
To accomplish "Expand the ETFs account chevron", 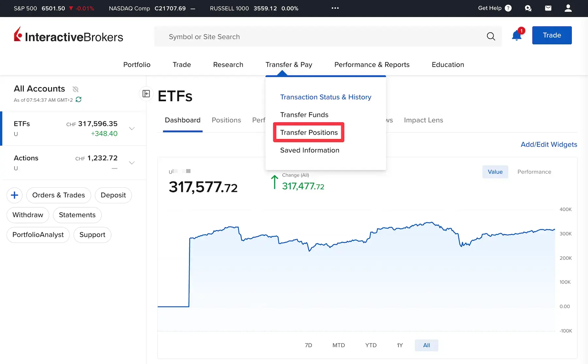I will point(132,129).
